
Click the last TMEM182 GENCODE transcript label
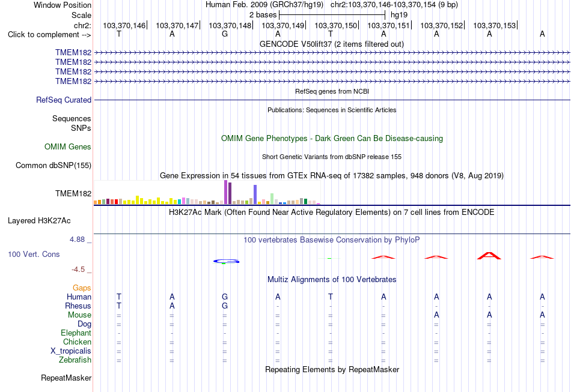click(x=73, y=81)
